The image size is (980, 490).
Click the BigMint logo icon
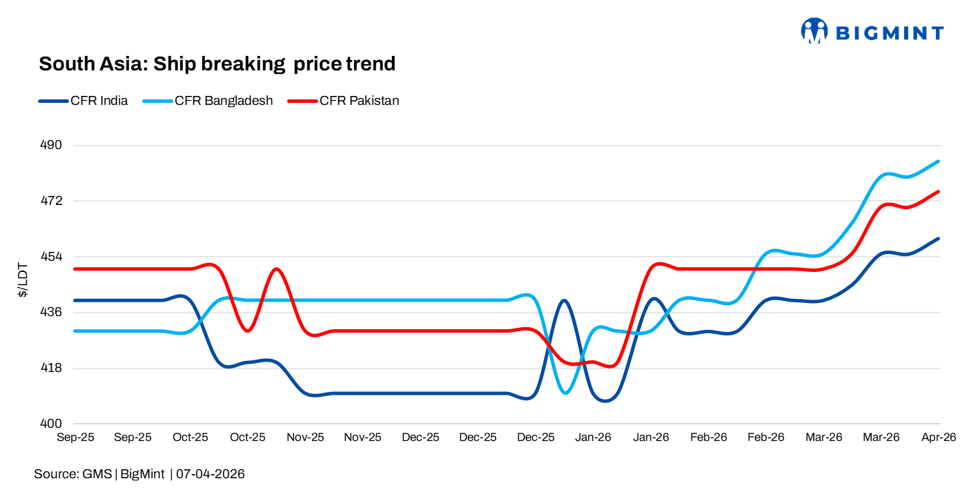814,31
